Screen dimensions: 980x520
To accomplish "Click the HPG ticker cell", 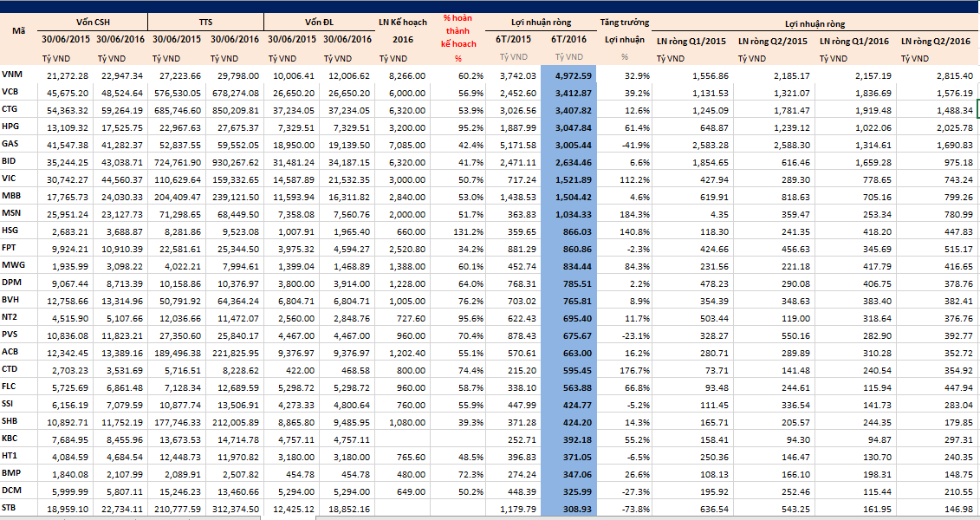I will (x=10, y=127).
